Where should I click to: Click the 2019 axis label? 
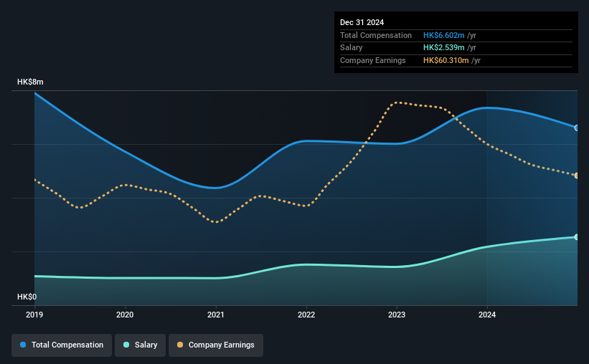pyautogui.click(x=34, y=315)
